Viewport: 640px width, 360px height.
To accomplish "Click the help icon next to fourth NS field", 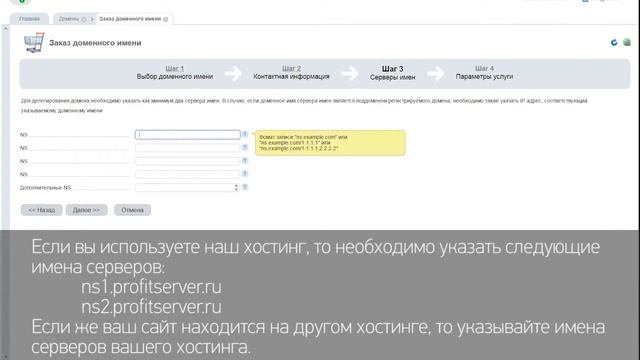I will (x=245, y=174).
